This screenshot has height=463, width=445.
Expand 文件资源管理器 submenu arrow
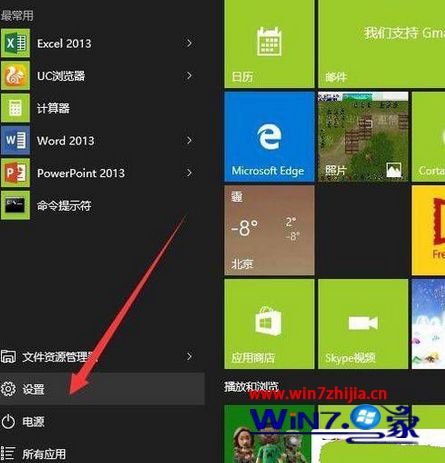tap(189, 356)
